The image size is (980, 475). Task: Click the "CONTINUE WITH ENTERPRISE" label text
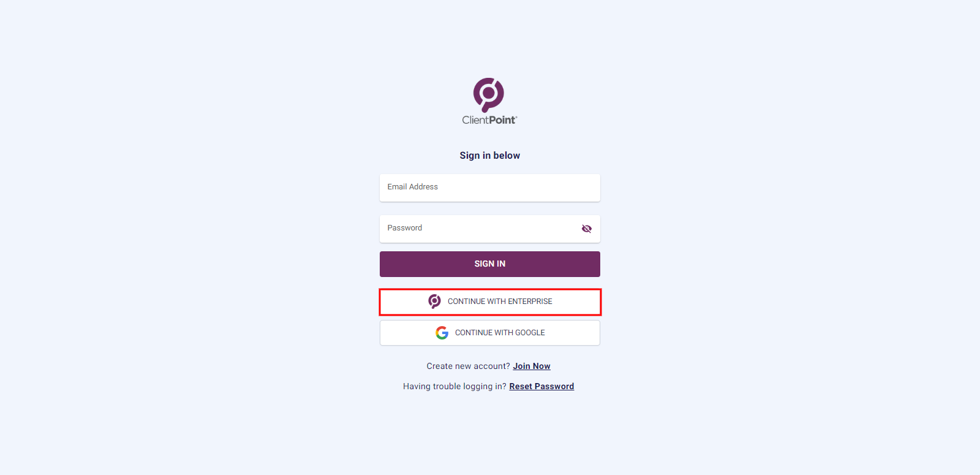coord(500,302)
